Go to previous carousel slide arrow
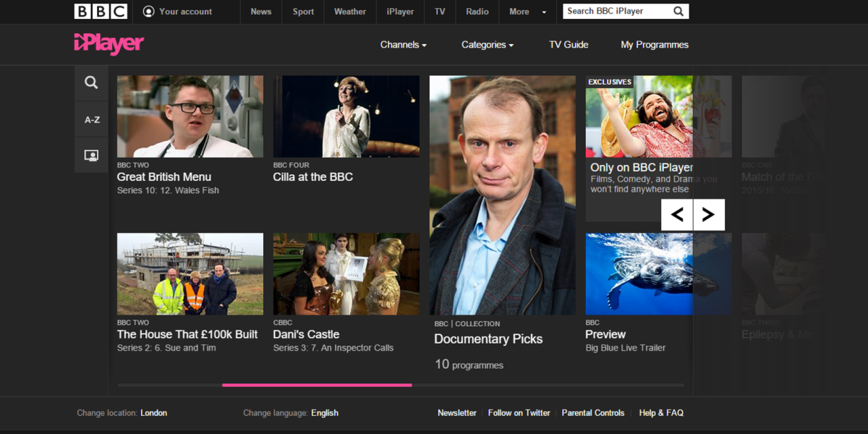Image resolution: width=868 pixels, height=434 pixels. 677,214
